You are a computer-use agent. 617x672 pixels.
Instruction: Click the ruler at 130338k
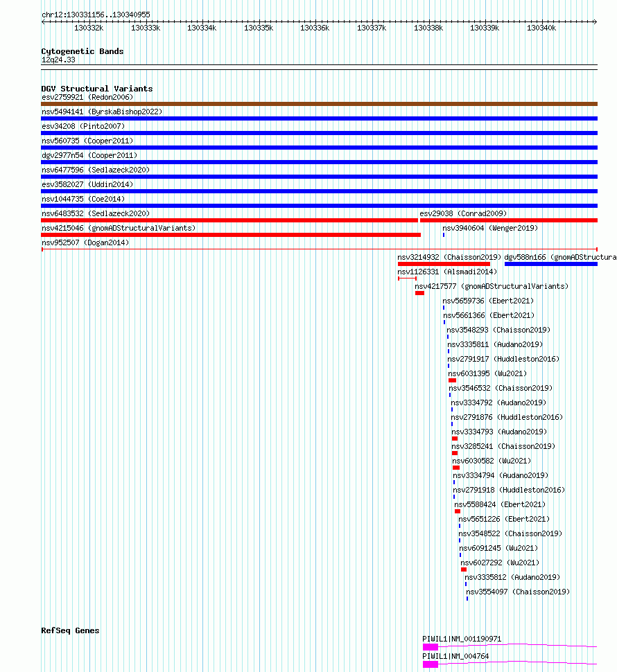[428, 28]
